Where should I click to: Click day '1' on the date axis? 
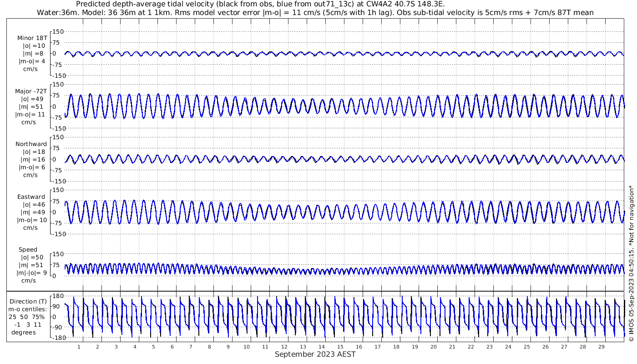79,347
